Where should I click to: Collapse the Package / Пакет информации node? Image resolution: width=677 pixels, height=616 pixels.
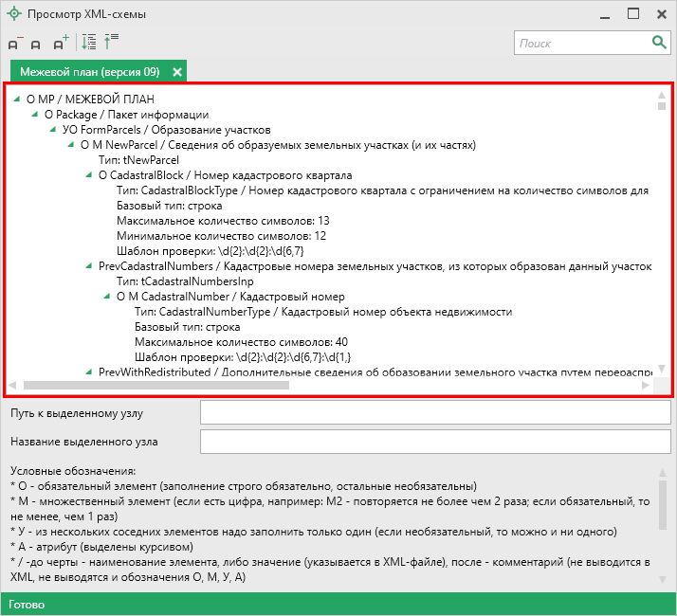point(35,114)
